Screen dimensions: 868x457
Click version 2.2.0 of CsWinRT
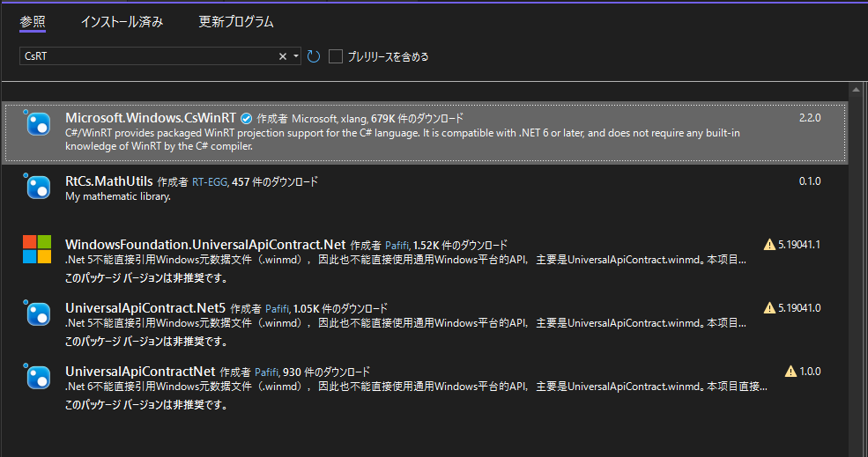pos(810,118)
